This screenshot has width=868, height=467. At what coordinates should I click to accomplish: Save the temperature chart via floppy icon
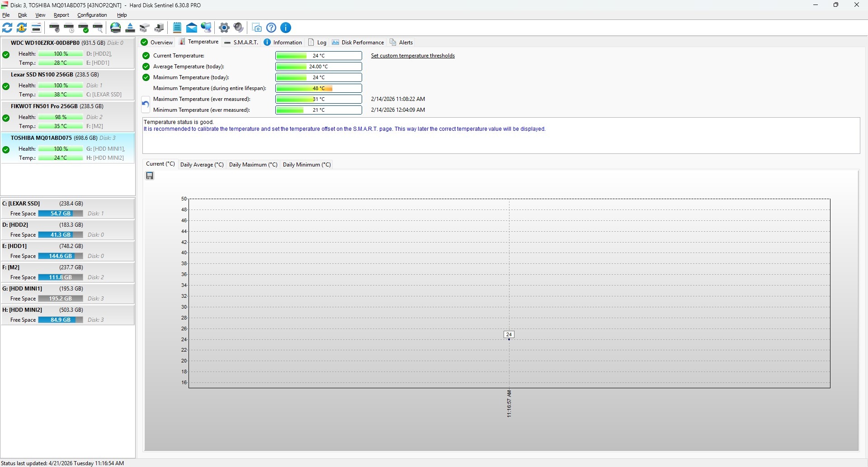click(x=150, y=176)
